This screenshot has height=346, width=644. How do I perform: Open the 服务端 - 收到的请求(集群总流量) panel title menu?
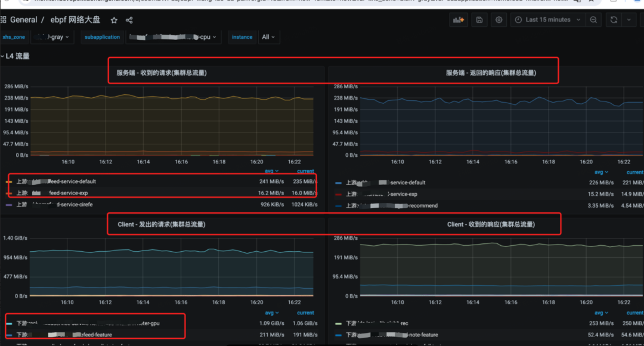[x=162, y=73]
